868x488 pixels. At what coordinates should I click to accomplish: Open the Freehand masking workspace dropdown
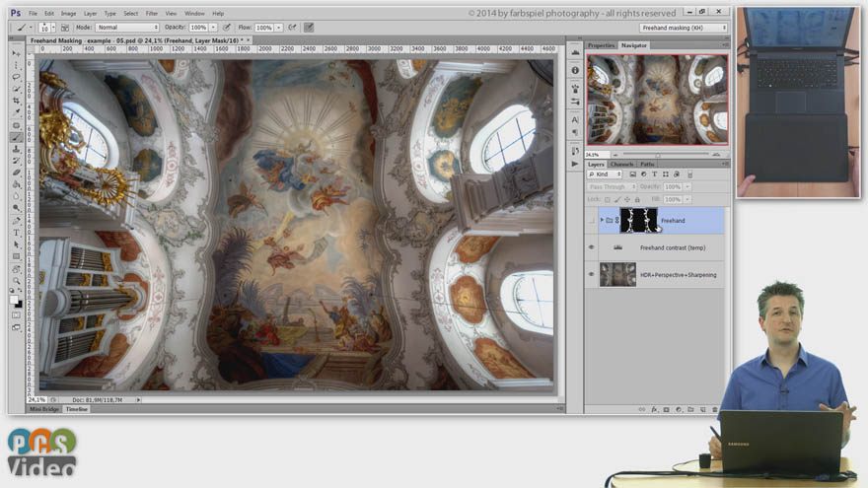[684, 28]
